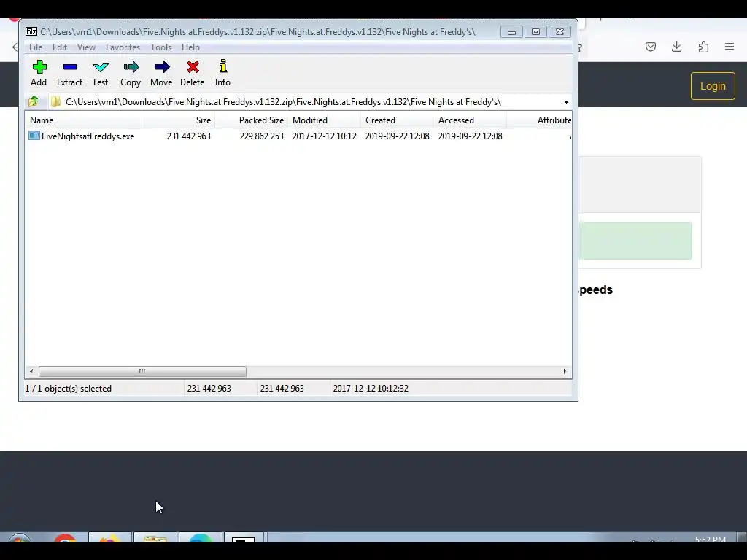Sort by Packed Size column header
747x560 pixels.
pos(252,120)
